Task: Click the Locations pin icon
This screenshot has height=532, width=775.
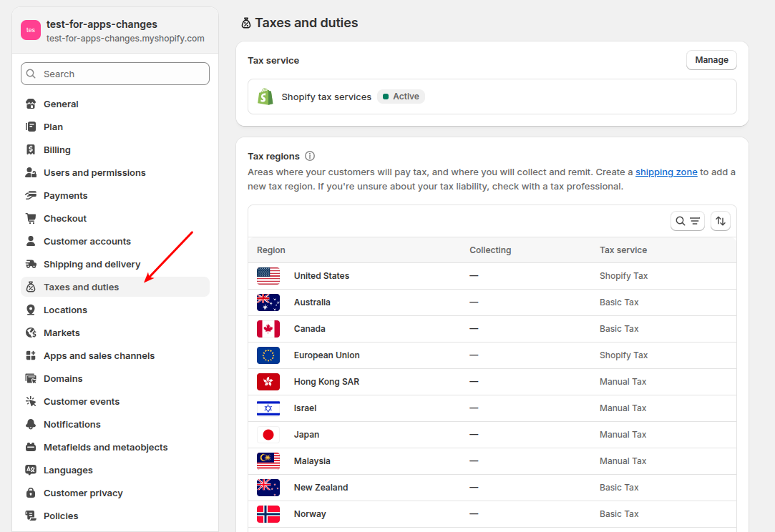Action: 31,310
